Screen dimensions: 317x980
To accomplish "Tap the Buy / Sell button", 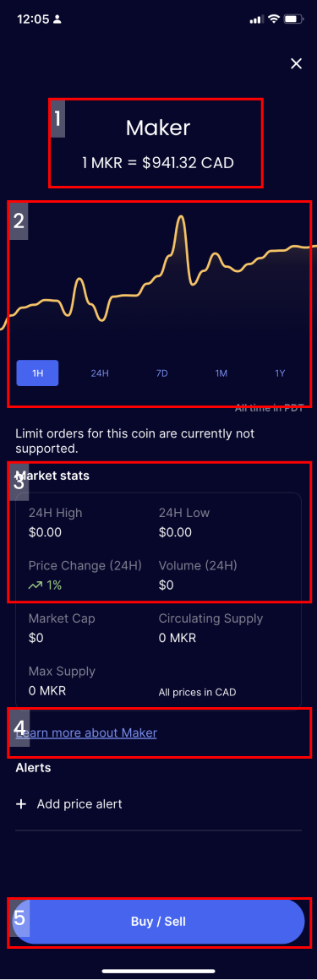I will 158,921.
